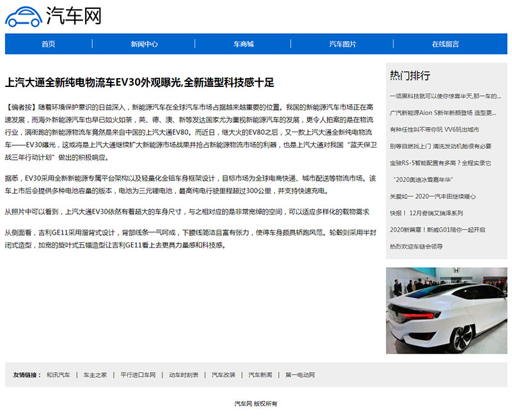Screen dimensions: 512x420
Task: Open the 汽车图片 nav item
Action: click(342, 44)
